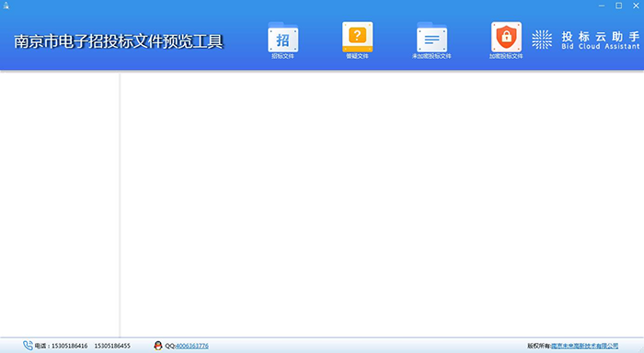Select phone number 15305186416
Image resolution: width=644 pixels, height=353 pixels.
[x=69, y=346]
